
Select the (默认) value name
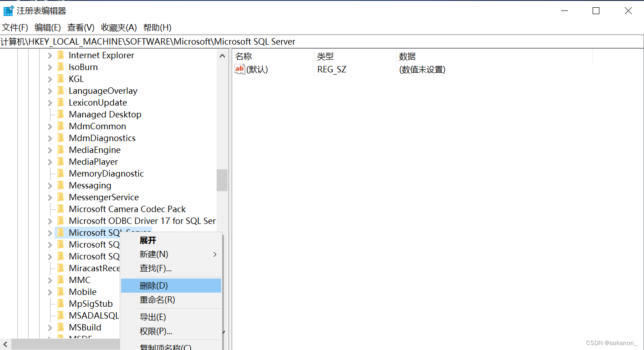[257, 70]
